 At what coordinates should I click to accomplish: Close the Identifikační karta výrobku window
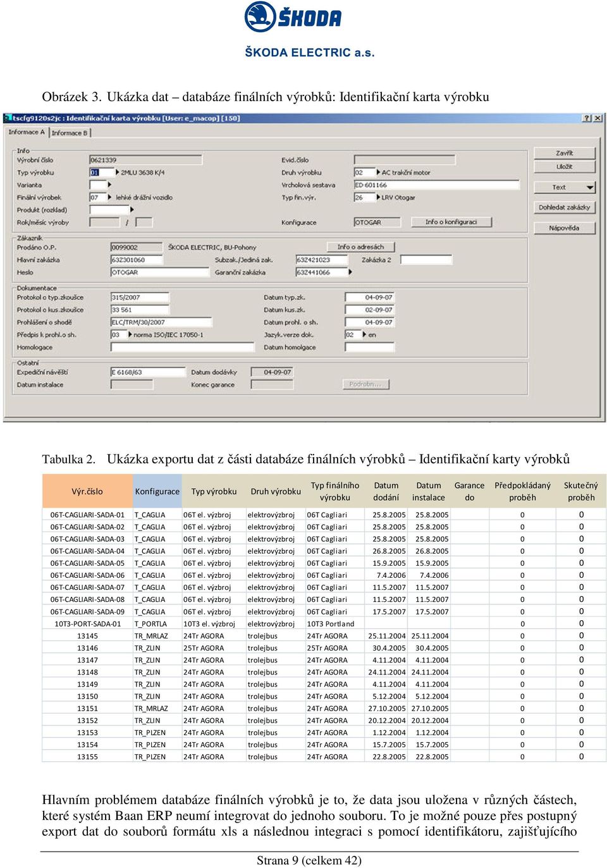click(x=598, y=118)
